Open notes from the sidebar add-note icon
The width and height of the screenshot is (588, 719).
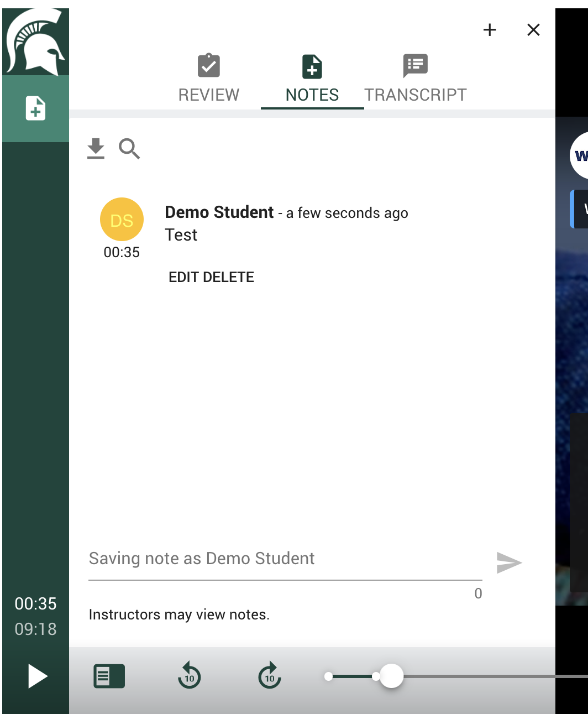point(35,108)
